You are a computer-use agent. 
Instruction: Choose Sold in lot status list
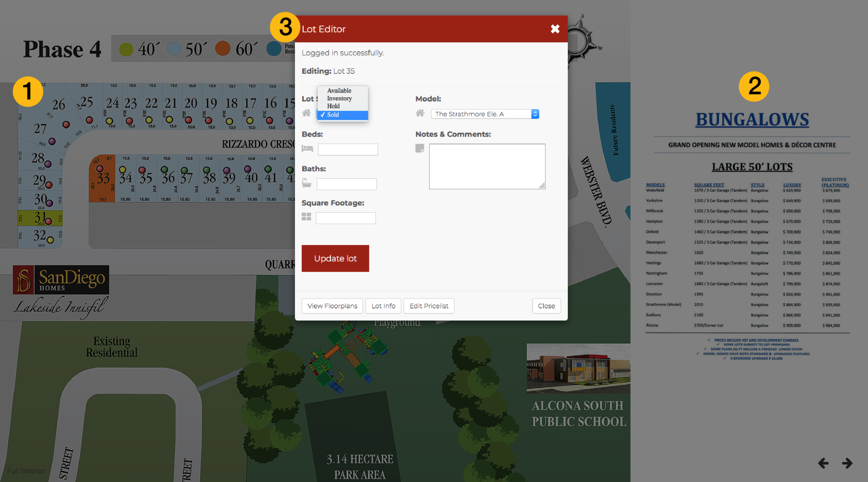(x=342, y=115)
